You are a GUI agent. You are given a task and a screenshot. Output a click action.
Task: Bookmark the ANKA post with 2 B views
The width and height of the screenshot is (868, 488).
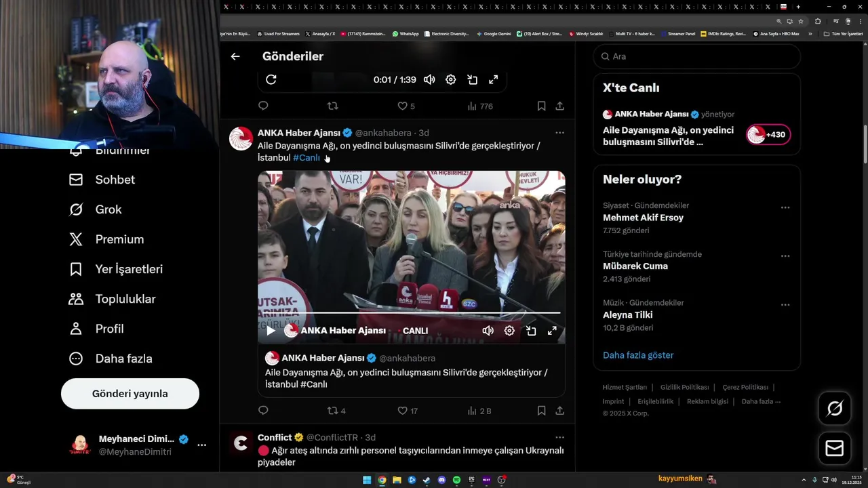[541, 410]
